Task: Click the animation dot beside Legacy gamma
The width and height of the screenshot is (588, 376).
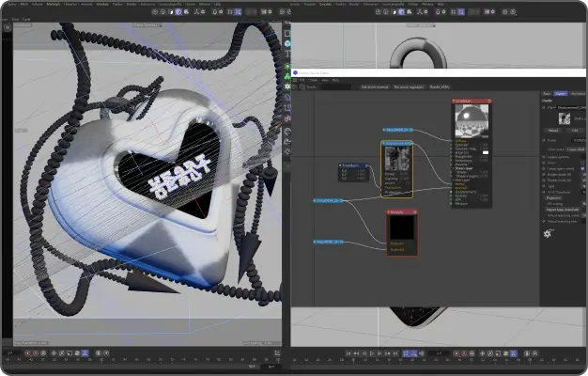Action: point(544,157)
